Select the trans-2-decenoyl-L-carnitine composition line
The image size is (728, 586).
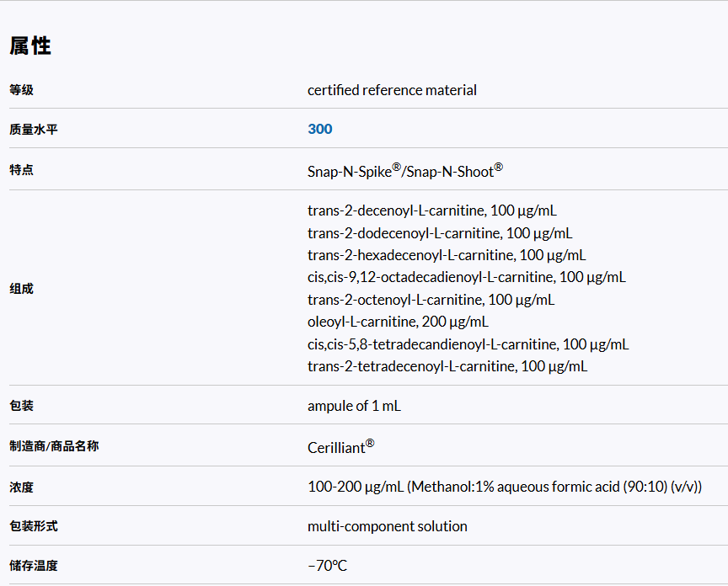(431, 210)
